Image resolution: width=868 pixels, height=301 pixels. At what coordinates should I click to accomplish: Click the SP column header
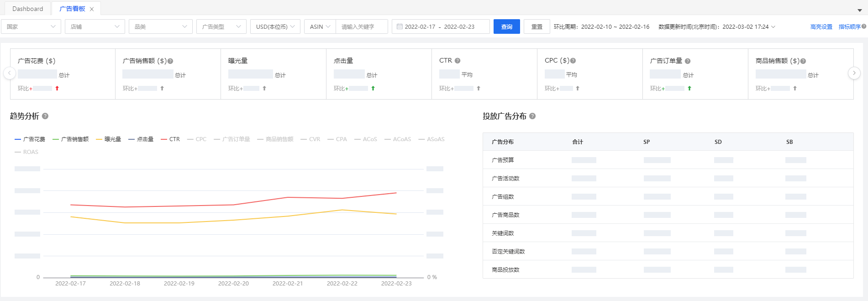pyautogui.click(x=647, y=142)
